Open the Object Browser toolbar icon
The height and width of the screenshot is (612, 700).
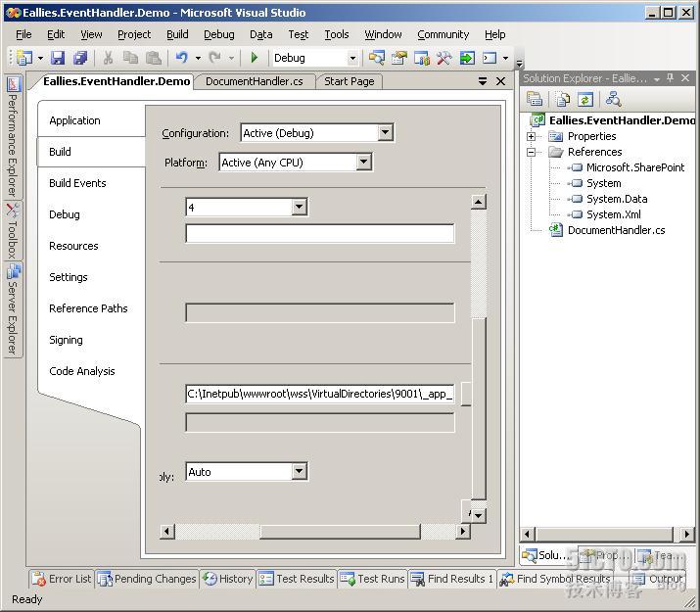[x=422, y=58]
